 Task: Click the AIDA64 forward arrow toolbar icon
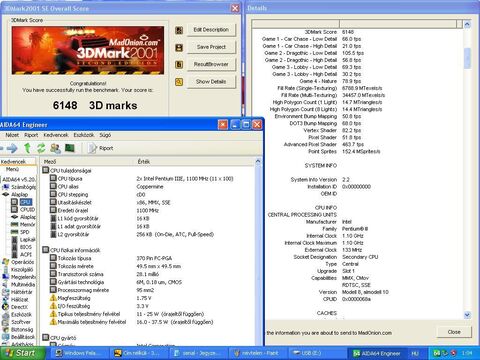(12, 148)
